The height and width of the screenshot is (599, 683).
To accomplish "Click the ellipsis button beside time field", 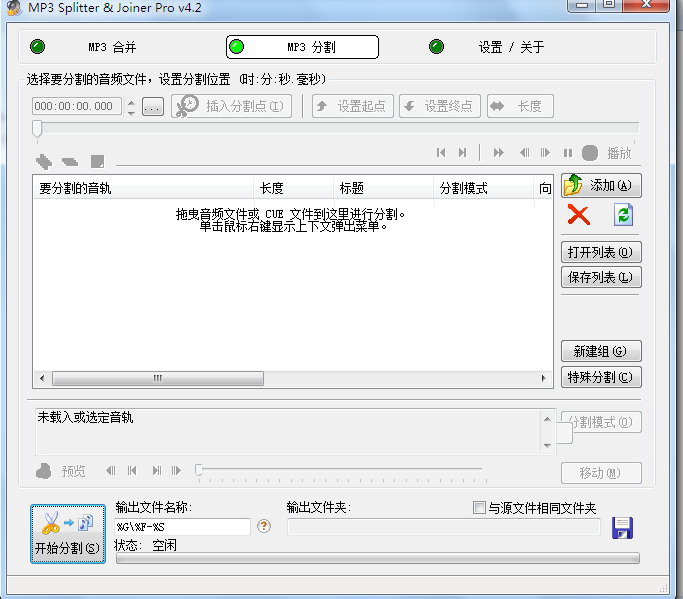I will [153, 107].
